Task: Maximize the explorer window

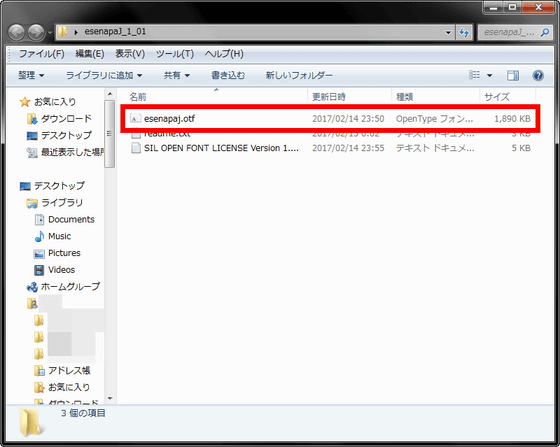Action: [x=512, y=7]
